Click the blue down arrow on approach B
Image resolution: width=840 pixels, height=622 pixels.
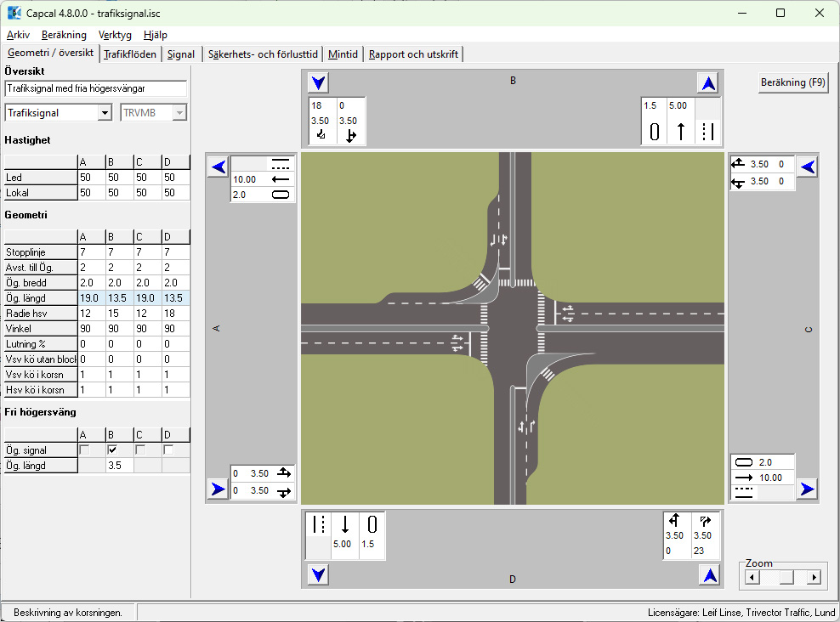click(x=319, y=83)
